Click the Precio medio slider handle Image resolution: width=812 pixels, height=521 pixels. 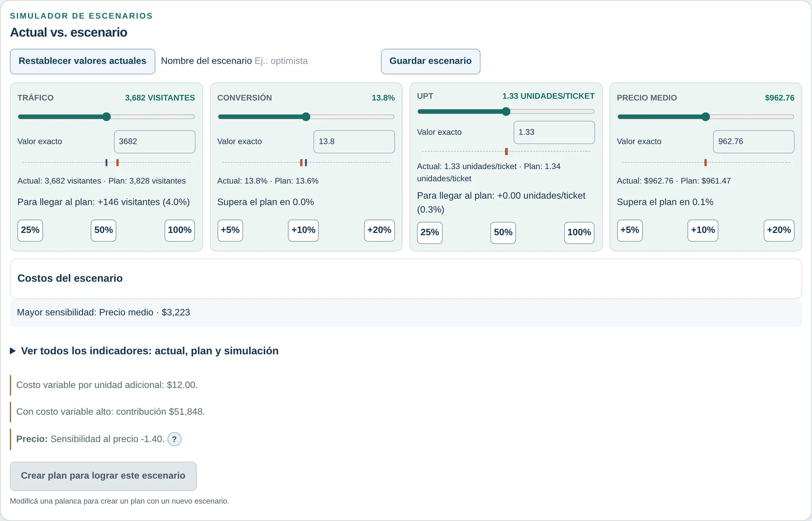coord(706,117)
